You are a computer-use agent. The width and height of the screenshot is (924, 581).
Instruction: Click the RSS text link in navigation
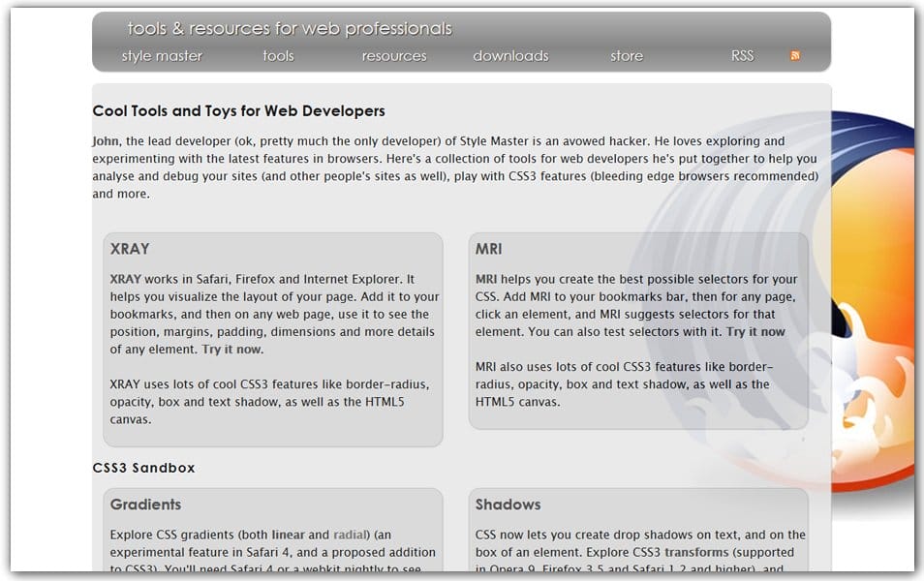click(742, 56)
